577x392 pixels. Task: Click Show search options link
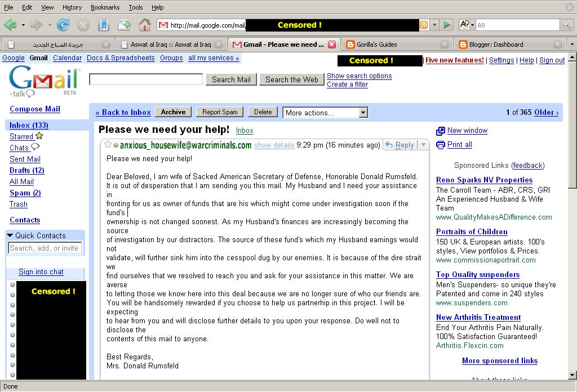point(359,75)
